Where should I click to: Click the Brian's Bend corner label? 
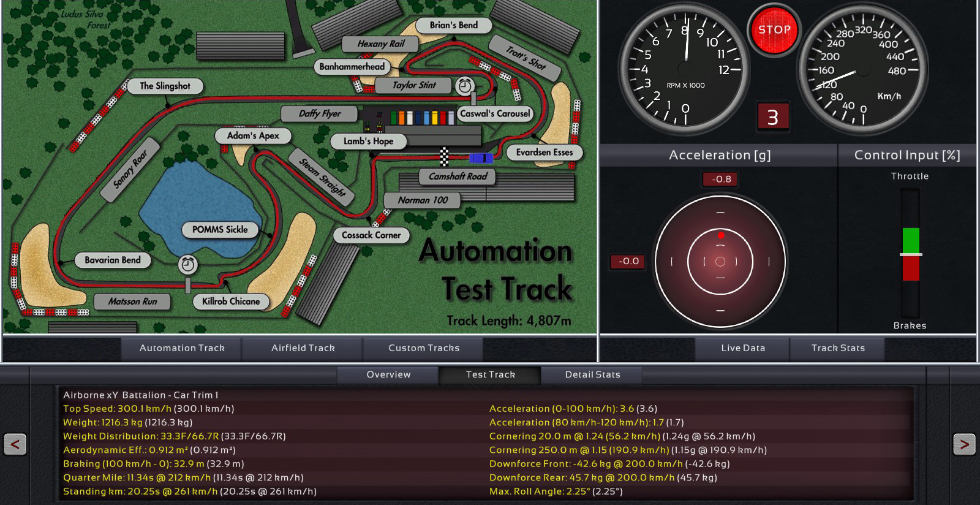[453, 25]
